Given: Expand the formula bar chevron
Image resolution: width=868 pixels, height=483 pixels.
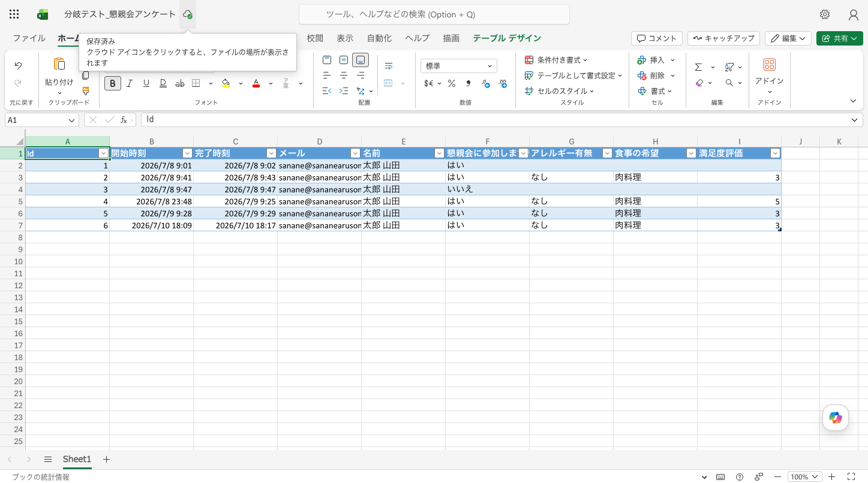Looking at the screenshot, I should point(855,120).
